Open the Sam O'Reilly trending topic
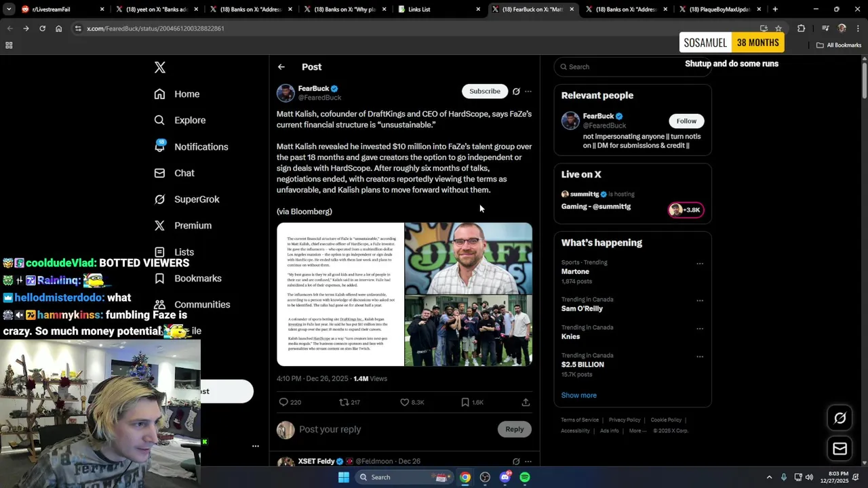 point(582,308)
